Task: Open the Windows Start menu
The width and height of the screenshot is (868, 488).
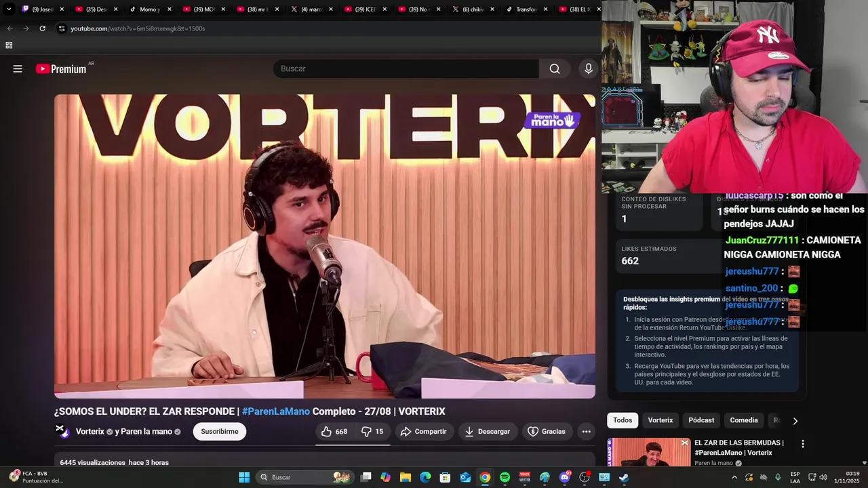Action: (244, 477)
